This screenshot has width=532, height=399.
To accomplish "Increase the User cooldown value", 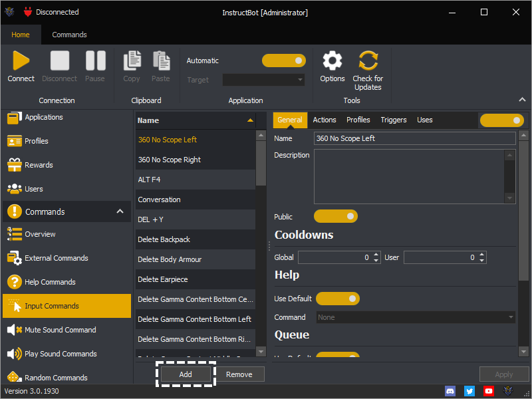I will [481, 254].
